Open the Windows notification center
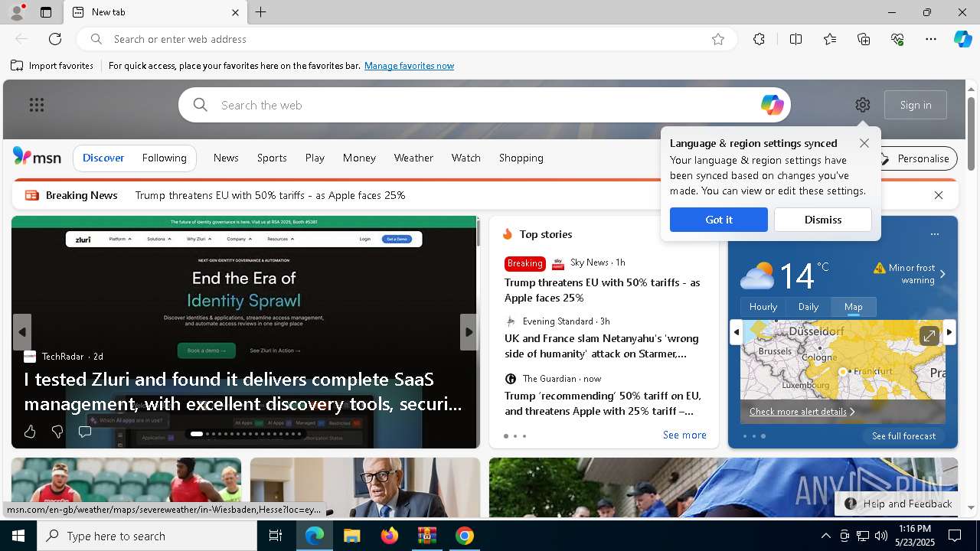Image resolution: width=980 pixels, height=551 pixels. 955,536
